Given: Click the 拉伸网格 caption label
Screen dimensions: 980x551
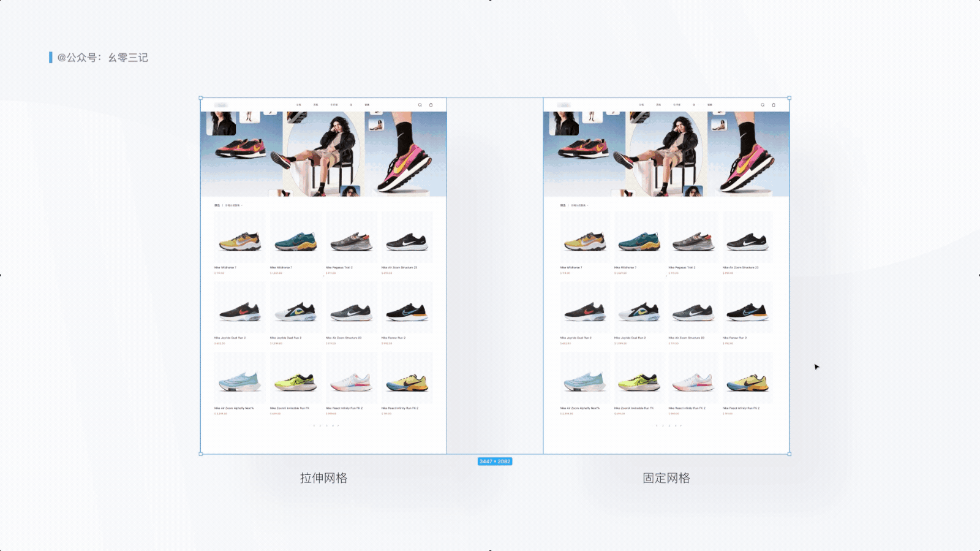Looking at the screenshot, I should tap(323, 478).
